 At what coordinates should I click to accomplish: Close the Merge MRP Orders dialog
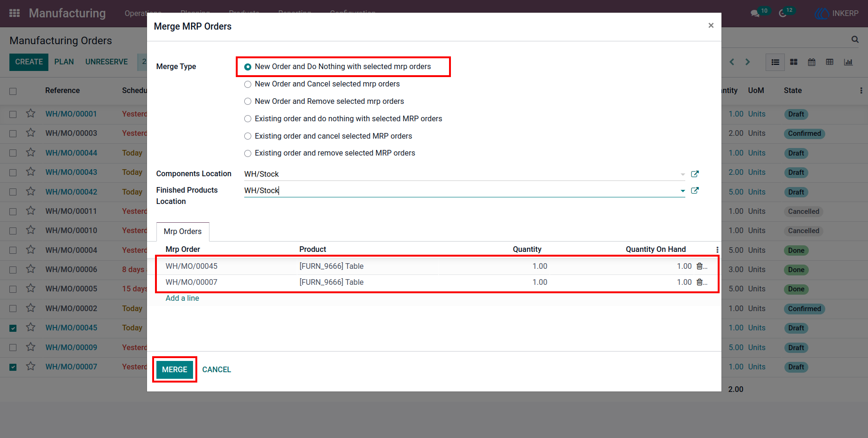pyautogui.click(x=711, y=25)
